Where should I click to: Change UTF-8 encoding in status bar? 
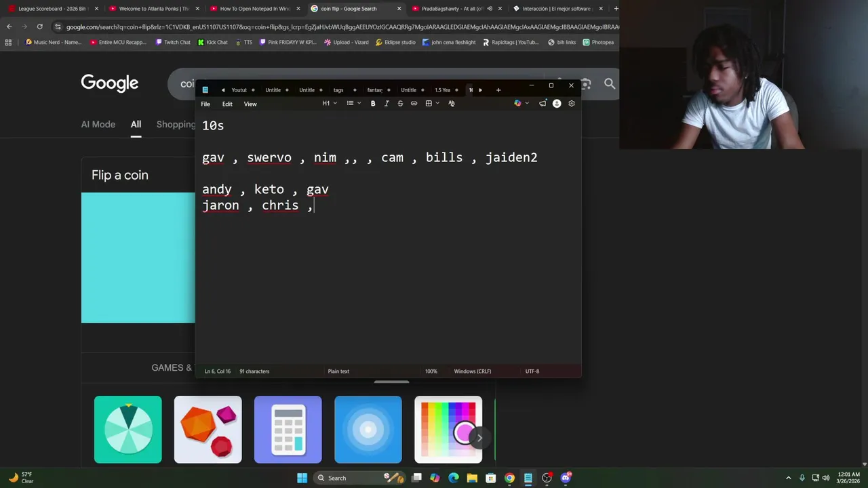point(532,371)
